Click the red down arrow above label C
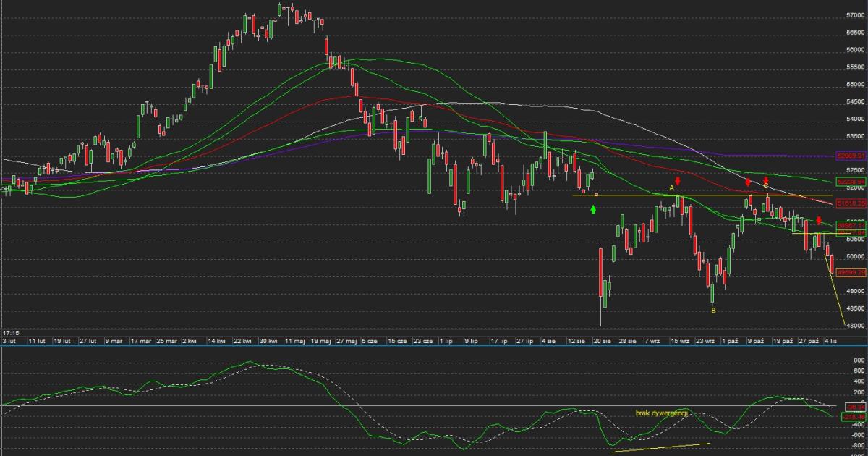This screenshot has width=868, height=456. pos(766,180)
